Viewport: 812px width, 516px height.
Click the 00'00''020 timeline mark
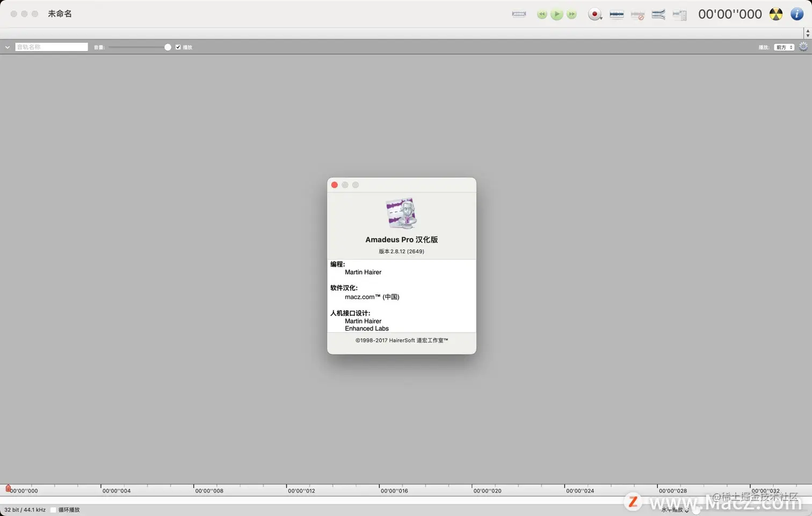pyautogui.click(x=487, y=491)
